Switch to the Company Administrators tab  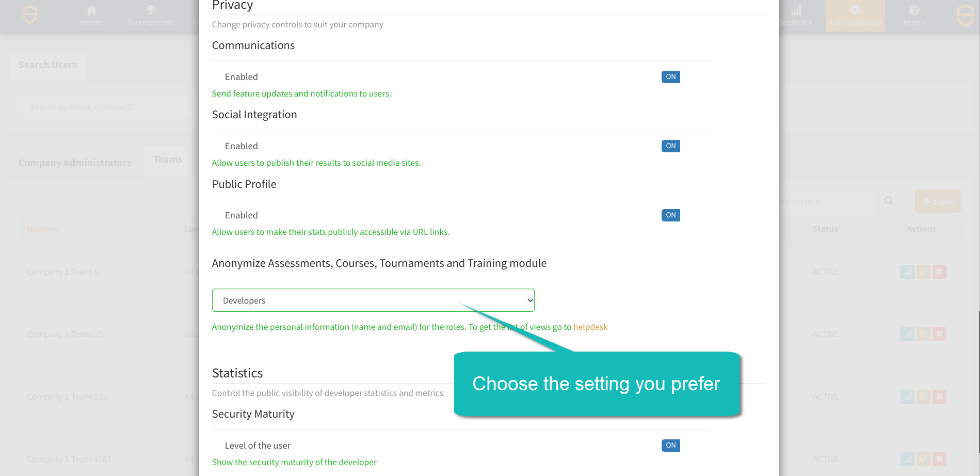pos(75,163)
